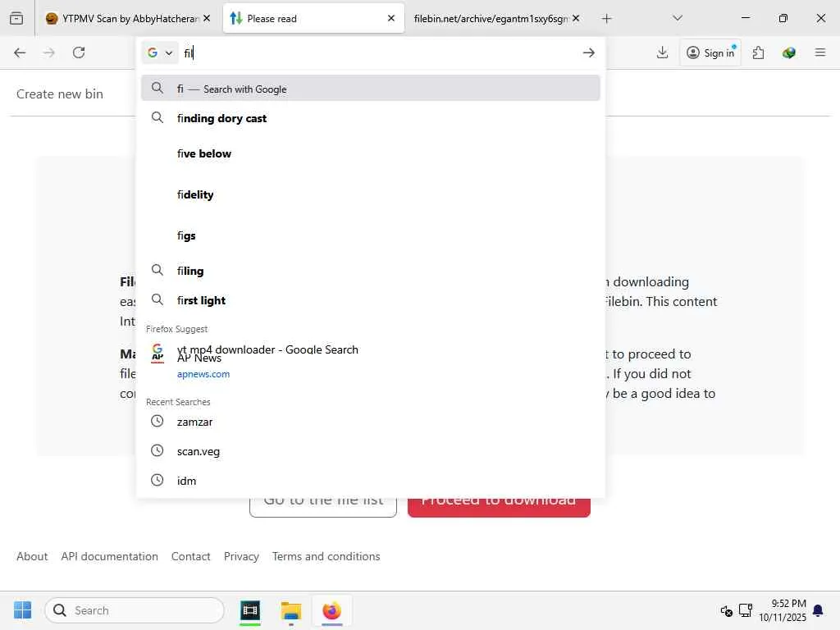This screenshot has width=840, height=630.
Task: Open a new browser tab
Action: 606,18
